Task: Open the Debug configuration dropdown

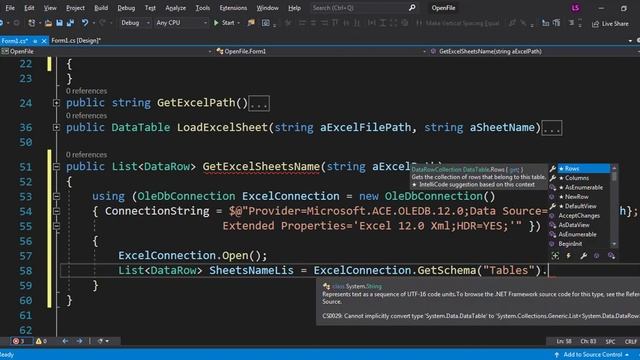Action: tap(136, 23)
